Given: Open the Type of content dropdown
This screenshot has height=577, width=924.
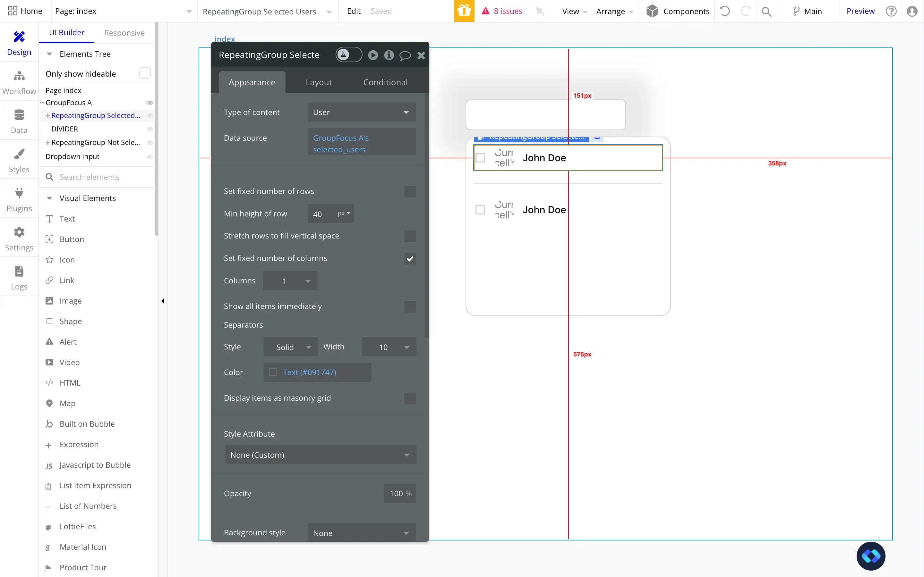Looking at the screenshot, I should tap(361, 112).
